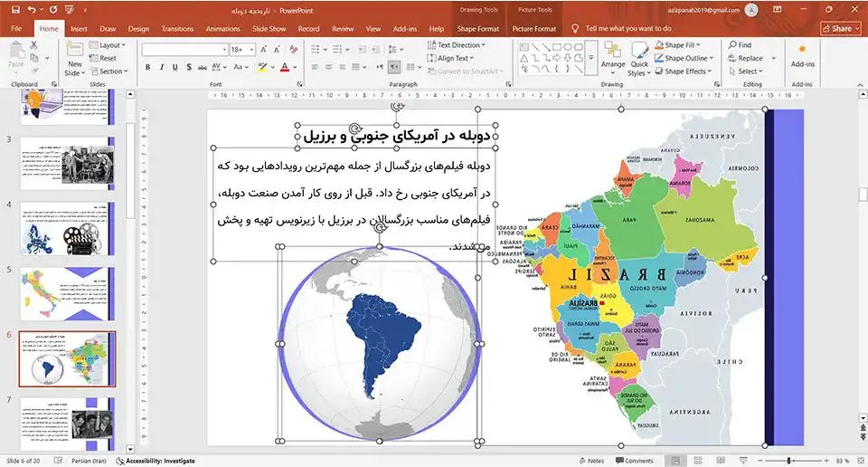Image resolution: width=868 pixels, height=467 pixels.
Task: Center align paragraph text
Action: pyautogui.click(x=328, y=67)
